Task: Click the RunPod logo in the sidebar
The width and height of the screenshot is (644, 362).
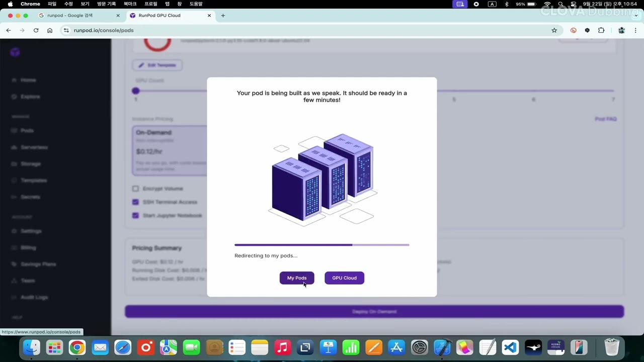Action: 15,52
